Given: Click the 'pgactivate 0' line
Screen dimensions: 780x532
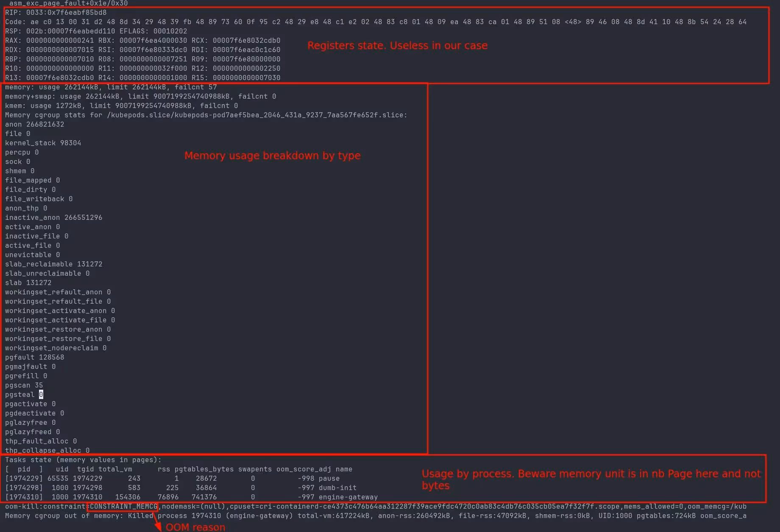Looking at the screenshot, I should (31, 404).
